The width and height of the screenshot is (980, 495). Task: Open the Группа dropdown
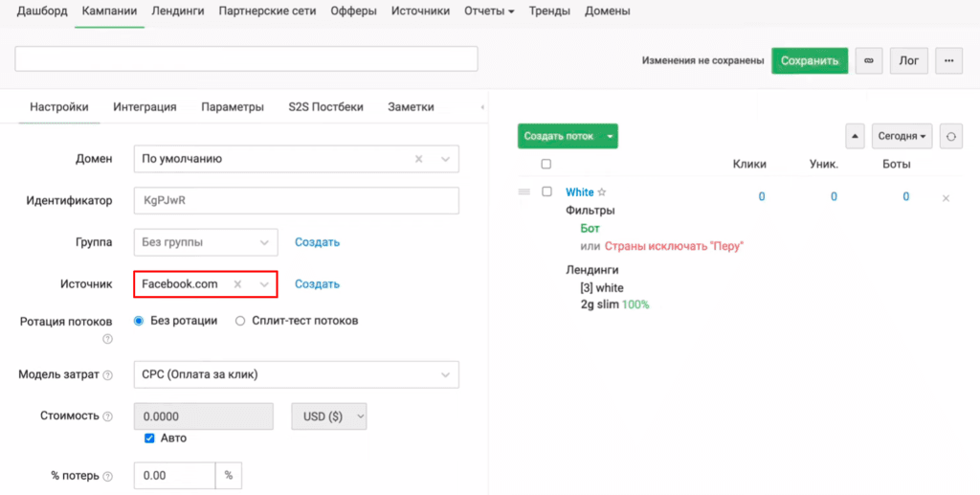(206, 242)
